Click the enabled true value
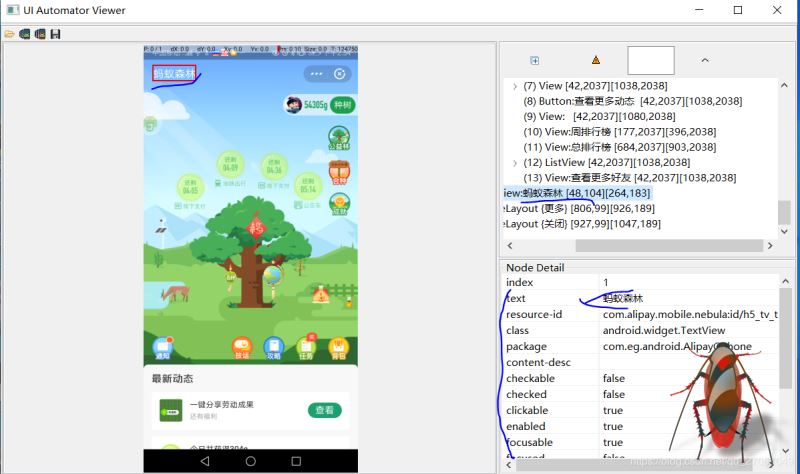The image size is (800, 474). tap(612, 426)
